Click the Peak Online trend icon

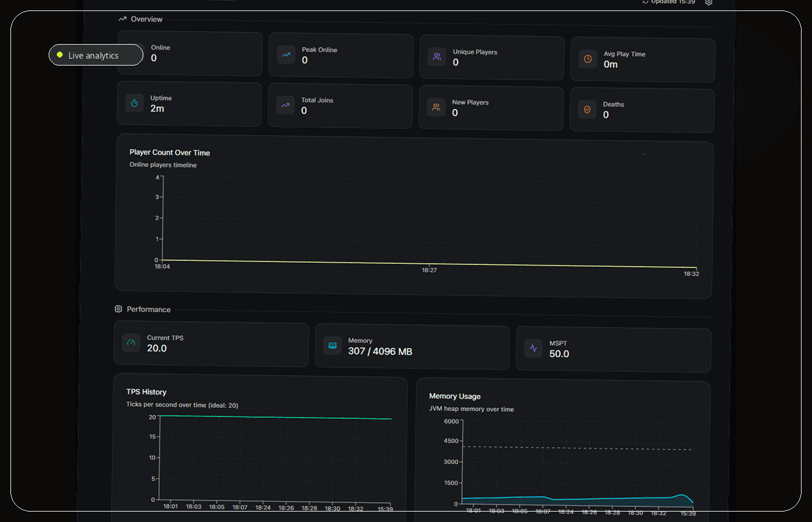click(286, 55)
